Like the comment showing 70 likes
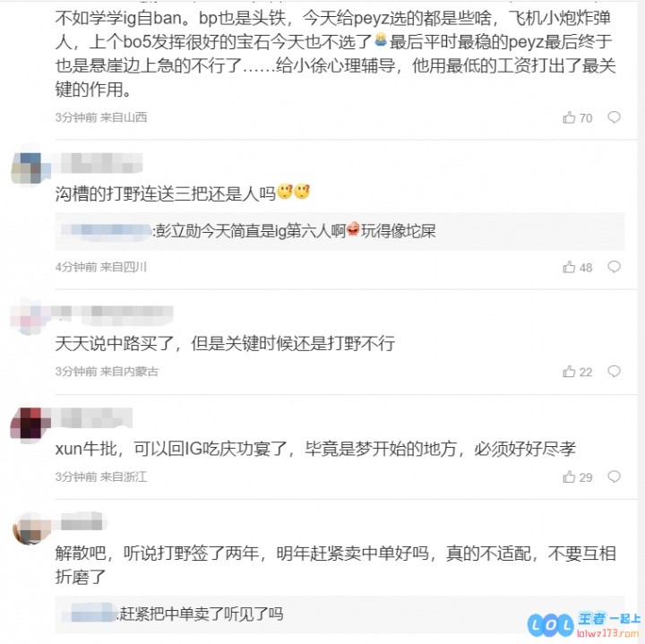Viewport: 645px width, 644px height. point(577,118)
